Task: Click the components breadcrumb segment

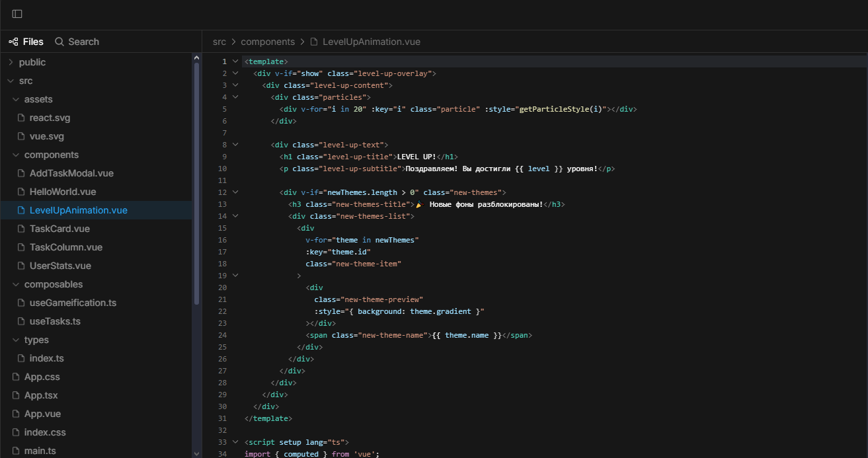Action: pyautogui.click(x=268, y=42)
